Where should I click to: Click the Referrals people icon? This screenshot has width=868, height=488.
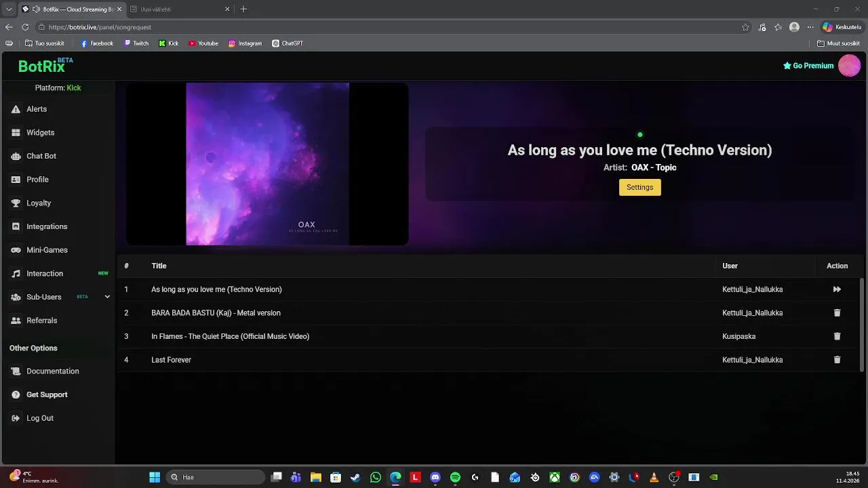[x=16, y=321]
